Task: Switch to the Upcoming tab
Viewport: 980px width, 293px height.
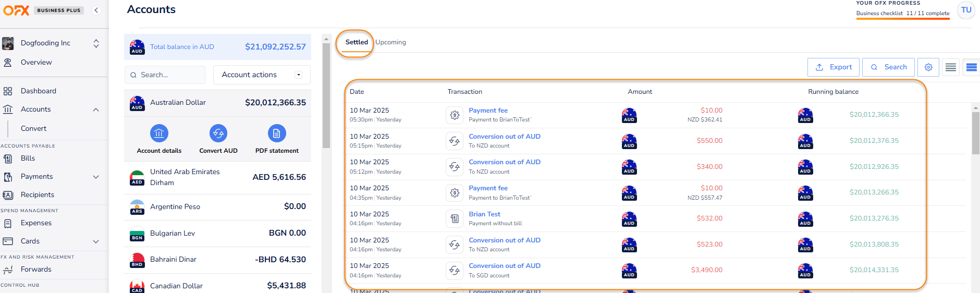Action: 390,42
